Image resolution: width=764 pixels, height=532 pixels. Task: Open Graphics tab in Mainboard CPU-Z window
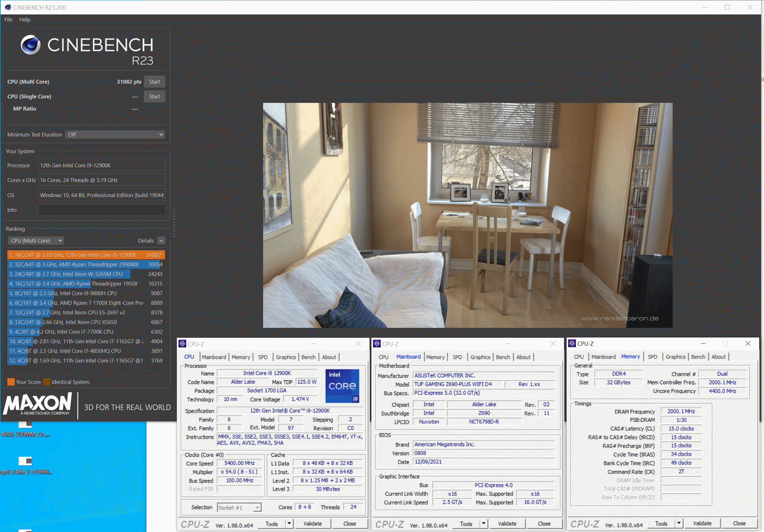(480, 357)
